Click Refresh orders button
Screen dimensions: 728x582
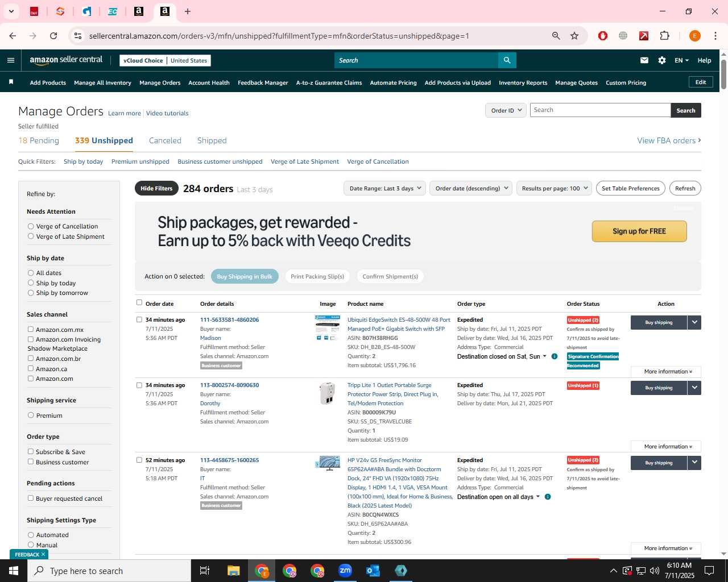point(685,188)
